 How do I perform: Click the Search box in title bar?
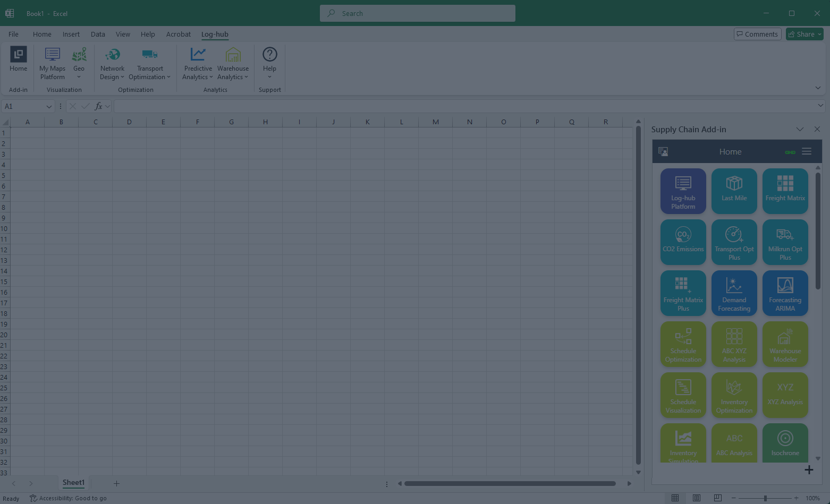tap(418, 13)
